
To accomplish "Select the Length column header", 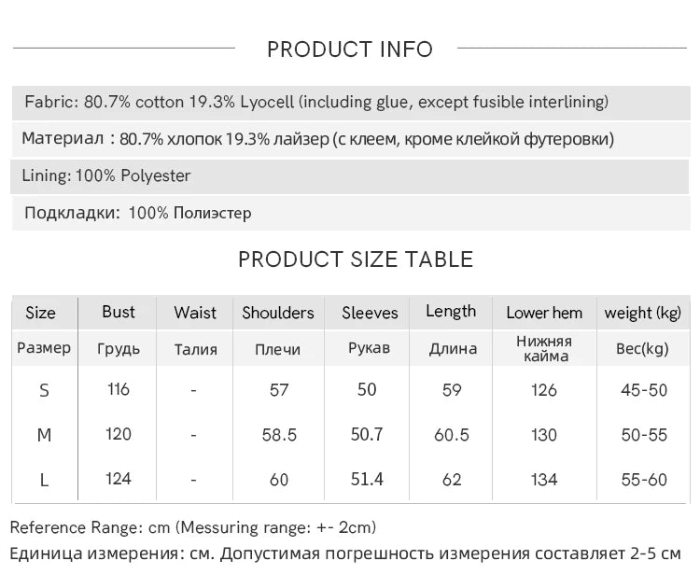I will [x=451, y=312].
